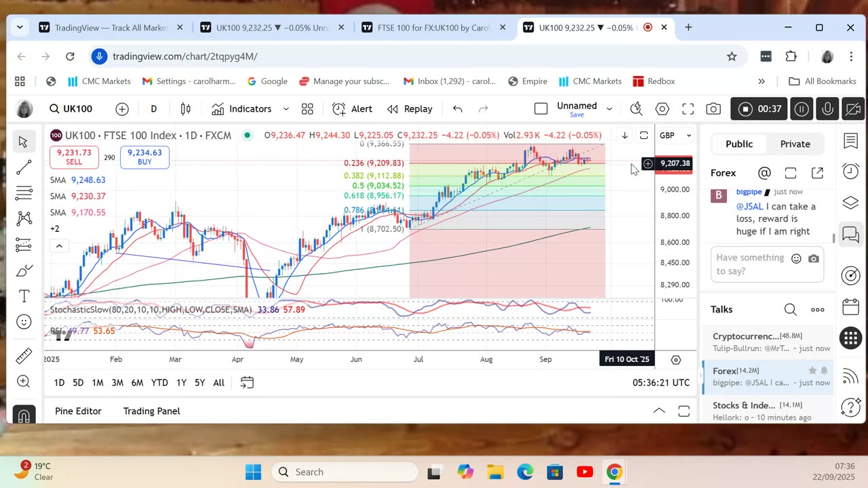Open chart settings hexagon icon
The width and height of the screenshot is (868, 488).
(663, 109)
